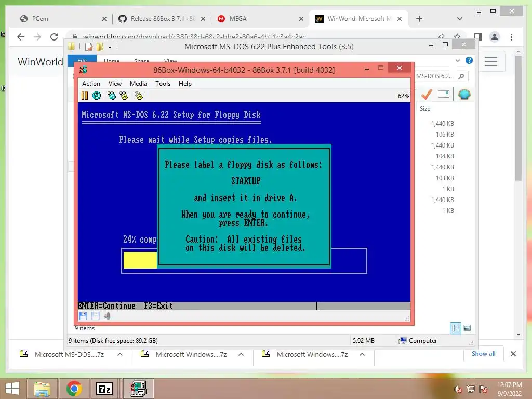Close the Chrome downloads bar

(x=513, y=354)
